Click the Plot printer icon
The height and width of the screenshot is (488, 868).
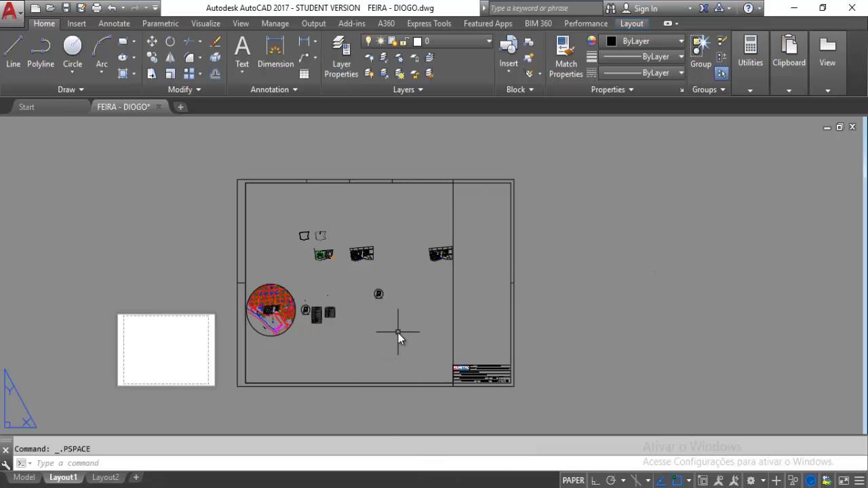(x=96, y=8)
